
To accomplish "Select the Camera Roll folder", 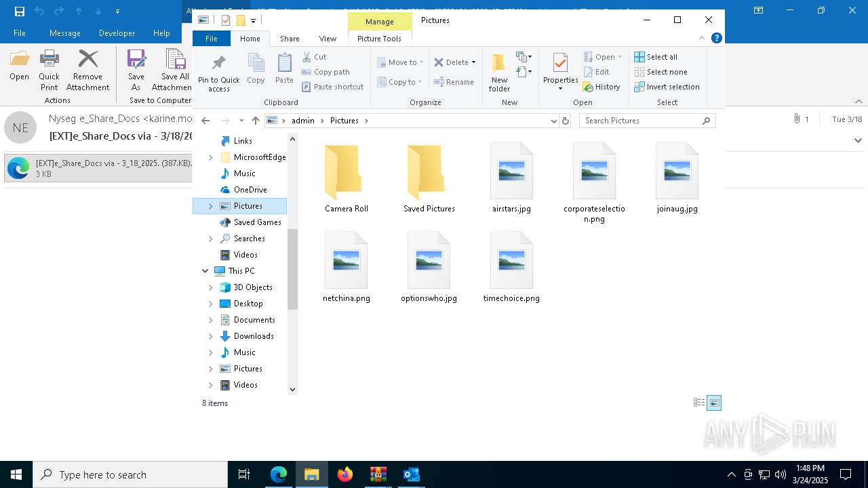I will 346,178.
